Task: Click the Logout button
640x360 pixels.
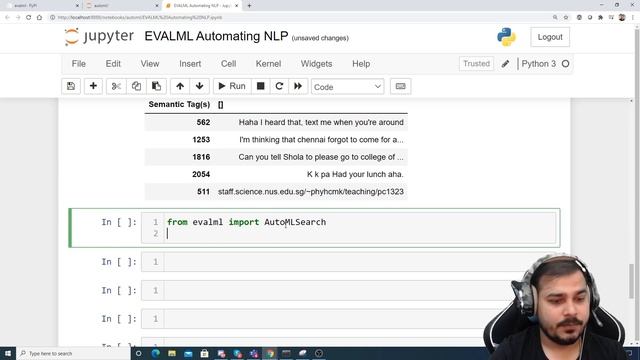Action: (550, 37)
